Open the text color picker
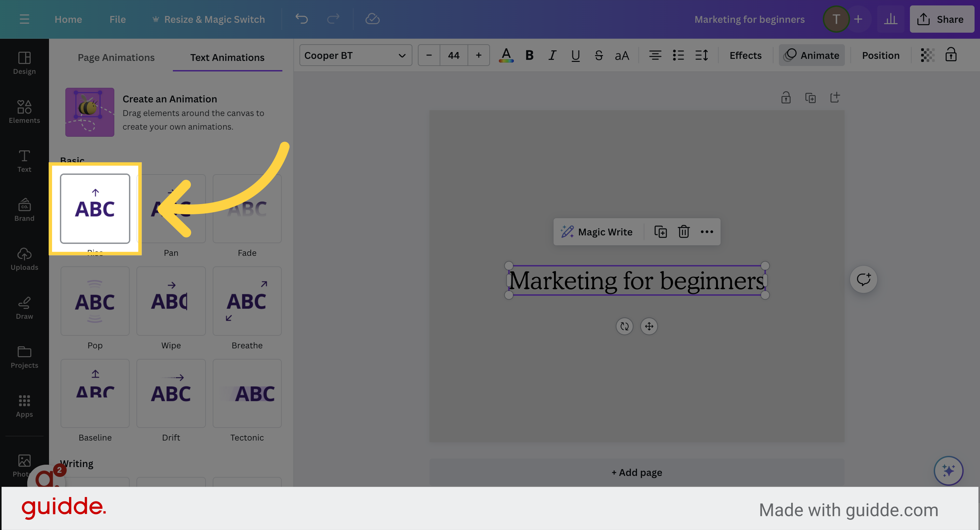The image size is (980, 530). pyautogui.click(x=506, y=55)
